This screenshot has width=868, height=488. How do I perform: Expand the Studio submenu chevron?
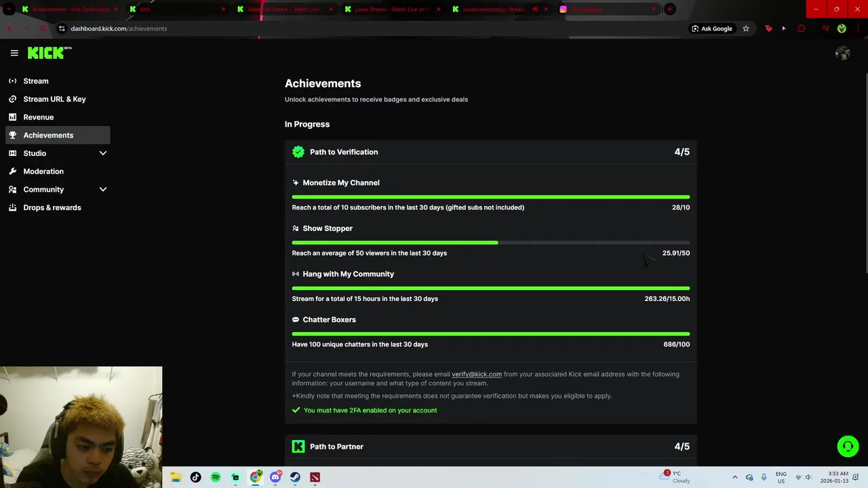pyautogui.click(x=103, y=153)
